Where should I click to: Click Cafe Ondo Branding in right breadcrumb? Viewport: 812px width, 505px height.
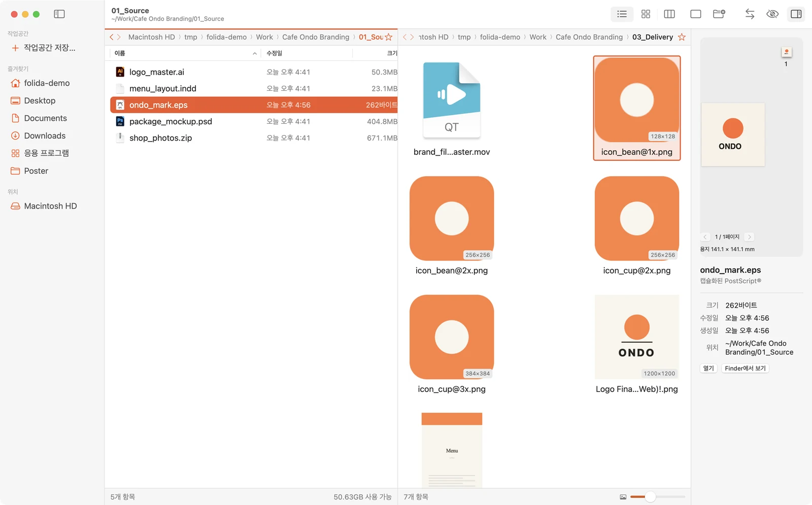(589, 37)
